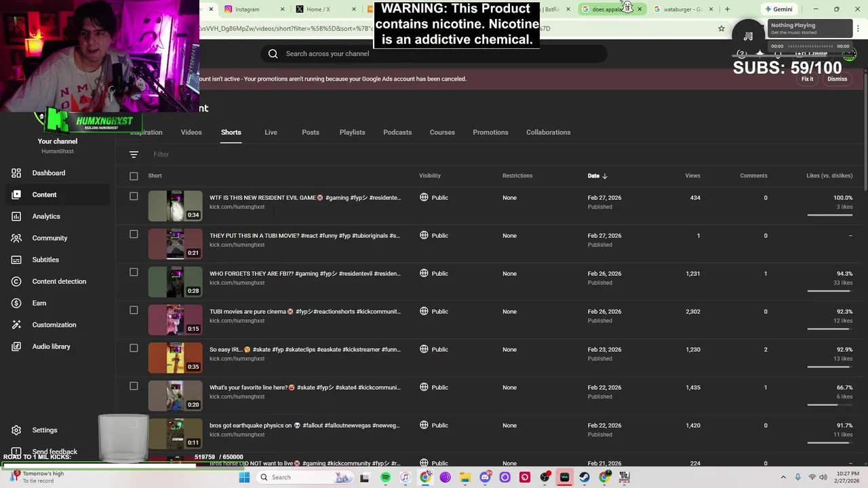Open Discord from the taskbar

(485, 477)
